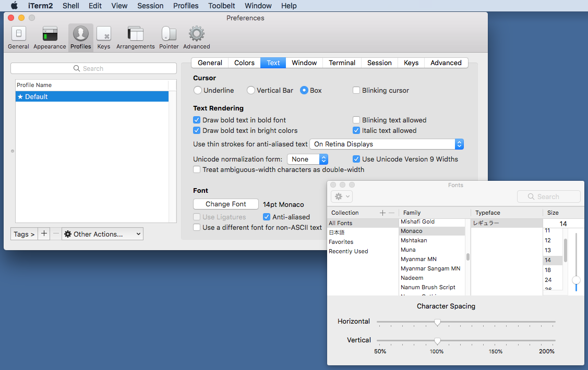Remove font collection with minus
588x370 pixels.
pos(391,213)
